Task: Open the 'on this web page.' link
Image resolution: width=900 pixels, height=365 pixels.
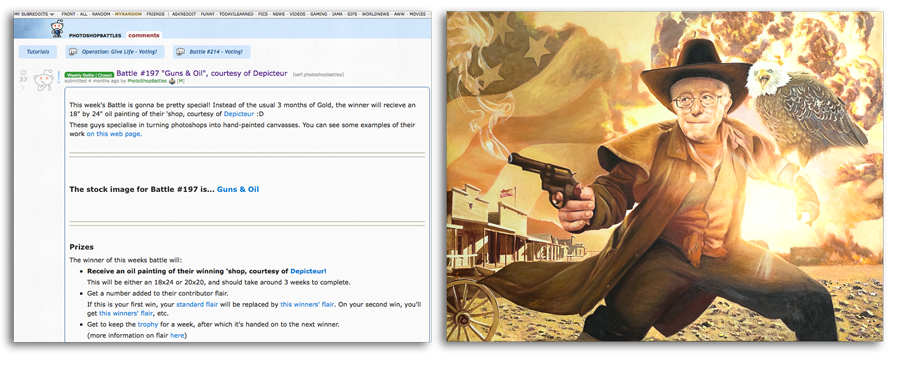Action: (x=114, y=134)
